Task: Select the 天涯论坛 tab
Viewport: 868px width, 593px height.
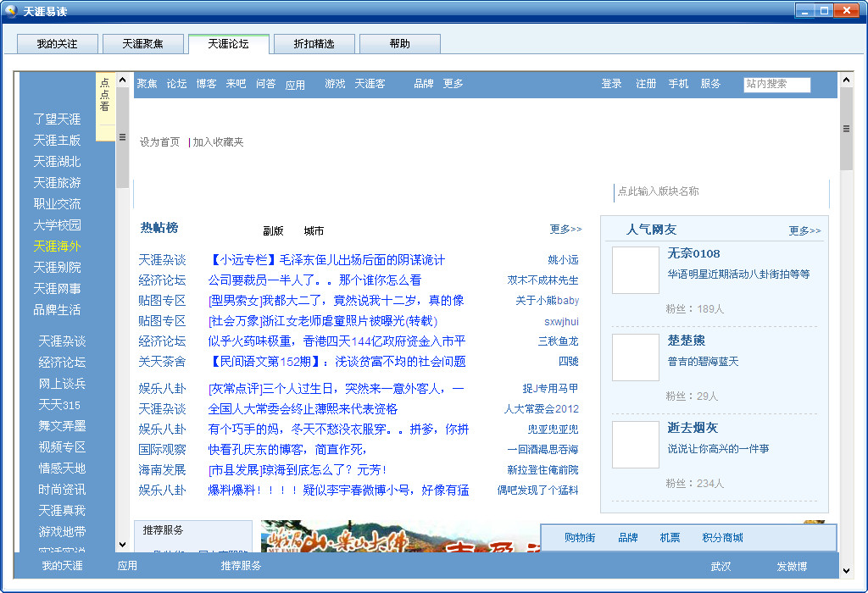Action: click(228, 44)
